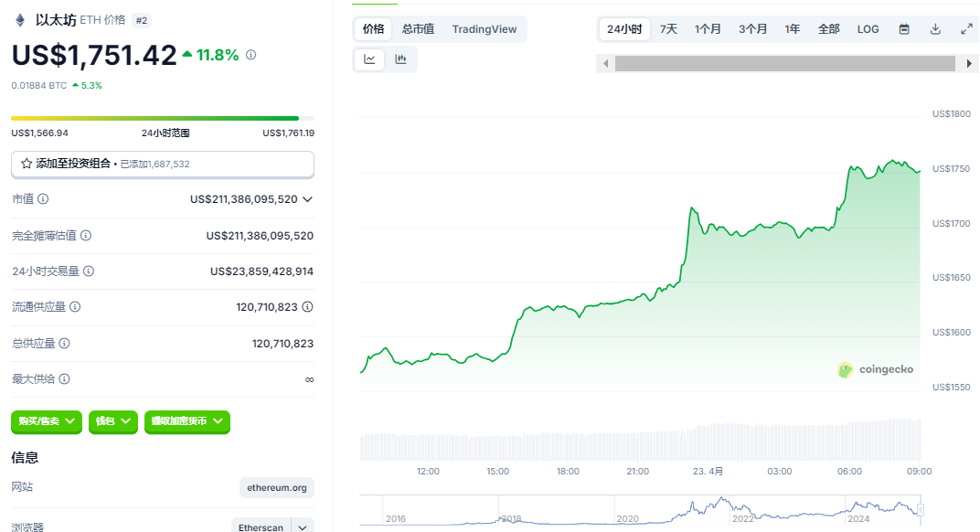Viewport: 980px width, 532px height.
Task: Click info icon beside 24小时交易量
Action: [x=89, y=271]
